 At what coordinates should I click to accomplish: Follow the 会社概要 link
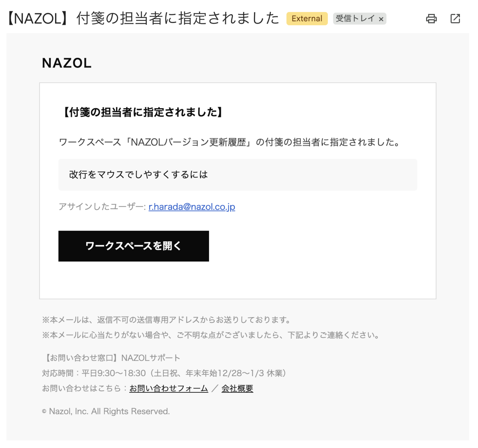[237, 389]
